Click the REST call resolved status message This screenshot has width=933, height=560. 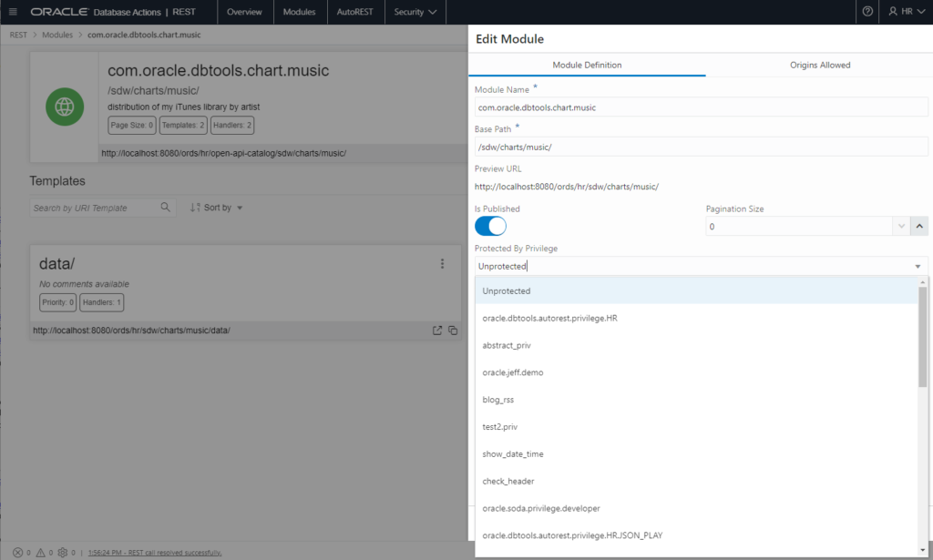(x=155, y=553)
